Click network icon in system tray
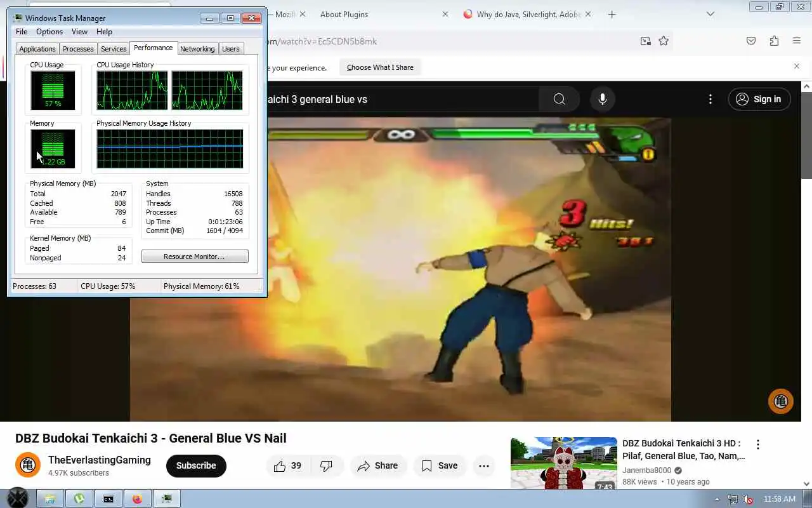Viewport: 812px width, 508px height. pyautogui.click(x=733, y=499)
